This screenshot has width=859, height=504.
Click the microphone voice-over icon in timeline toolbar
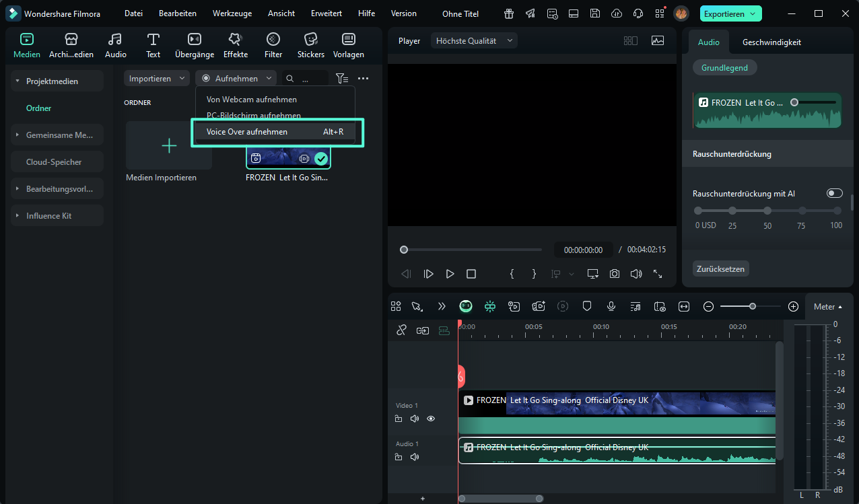611,306
